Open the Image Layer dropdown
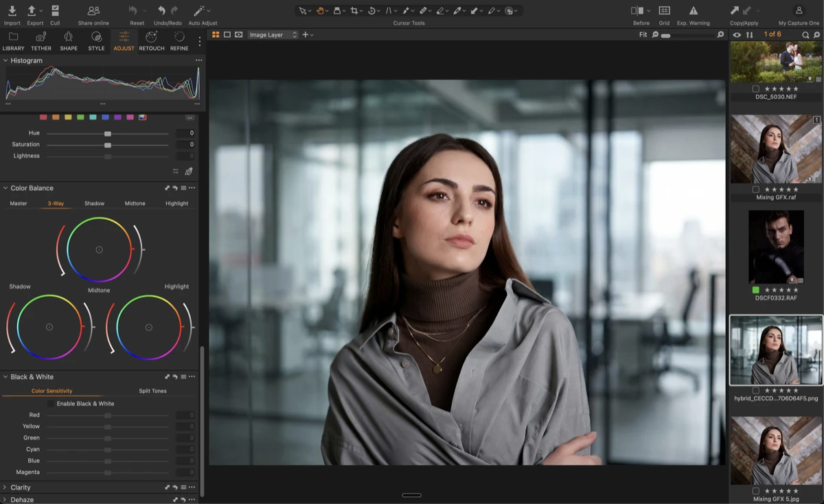Image resolution: width=824 pixels, height=504 pixels. [x=273, y=34]
